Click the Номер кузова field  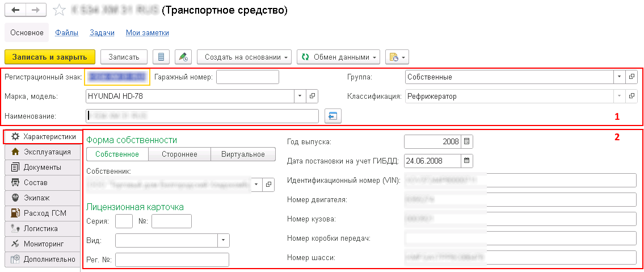[520, 219]
